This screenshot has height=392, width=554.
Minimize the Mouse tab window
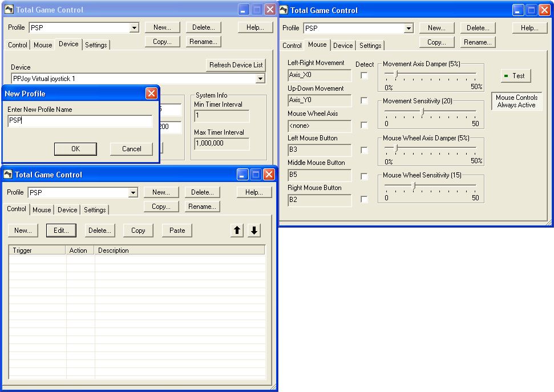coord(517,10)
